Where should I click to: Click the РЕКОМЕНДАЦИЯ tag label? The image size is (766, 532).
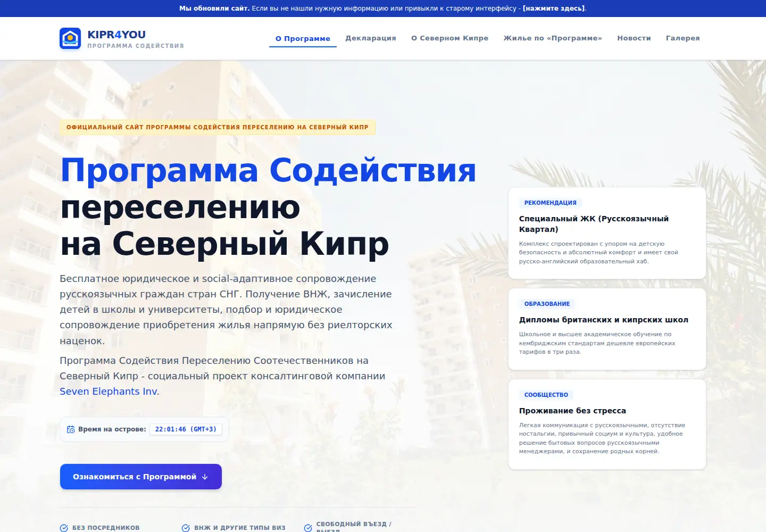pos(551,203)
